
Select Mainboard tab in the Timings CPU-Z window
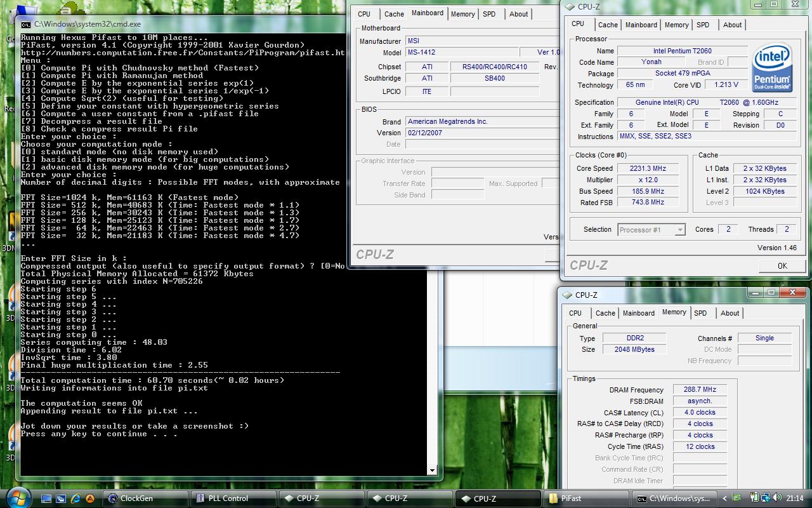pos(639,313)
